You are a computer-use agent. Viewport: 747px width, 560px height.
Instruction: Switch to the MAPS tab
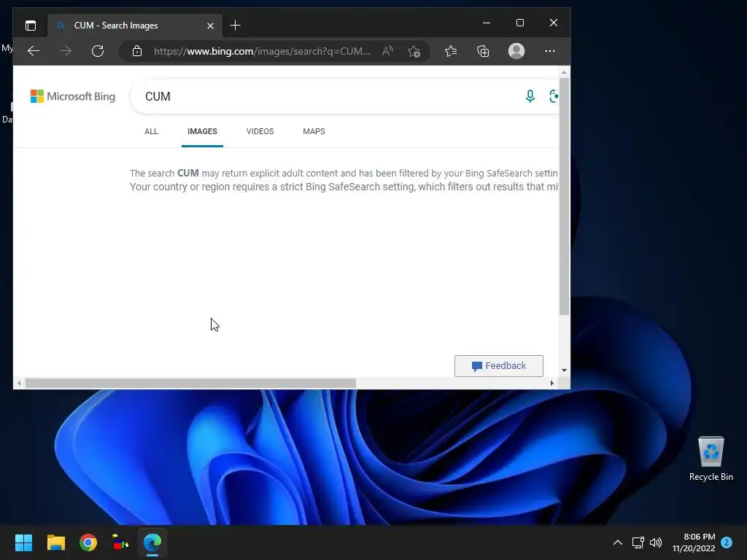pyautogui.click(x=314, y=131)
